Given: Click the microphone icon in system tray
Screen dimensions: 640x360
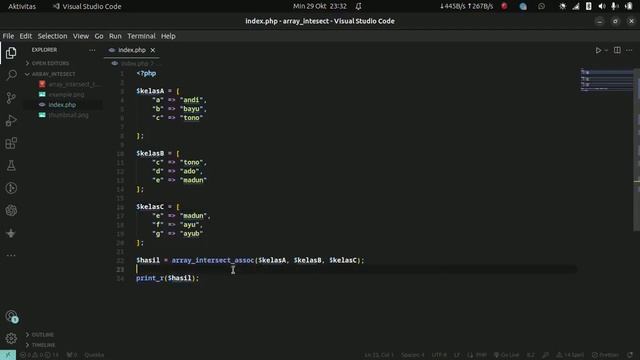Looking at the screenshot, I should (614, 6).
